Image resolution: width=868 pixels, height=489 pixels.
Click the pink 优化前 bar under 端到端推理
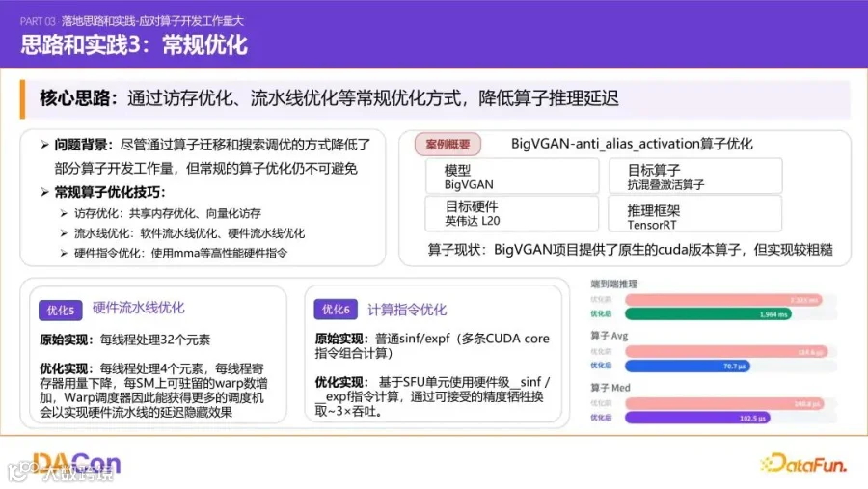(x=723, y=300)
